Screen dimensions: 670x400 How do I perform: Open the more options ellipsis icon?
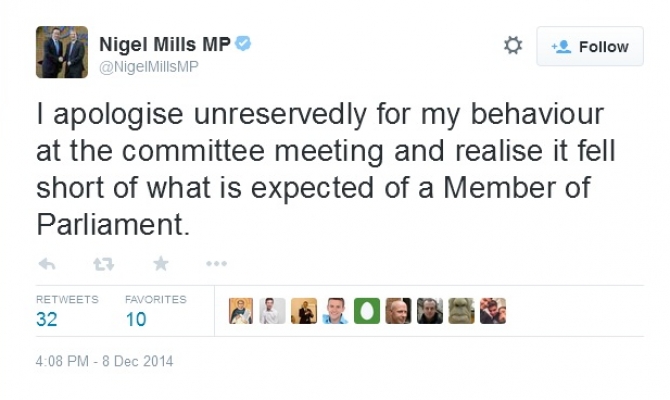coord(216,264)
